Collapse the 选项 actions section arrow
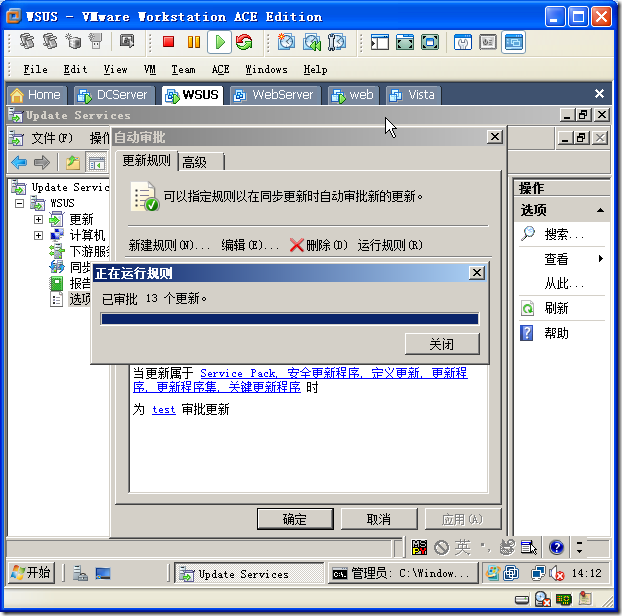Viewport: 622px width, 616px height. (601, 210)
